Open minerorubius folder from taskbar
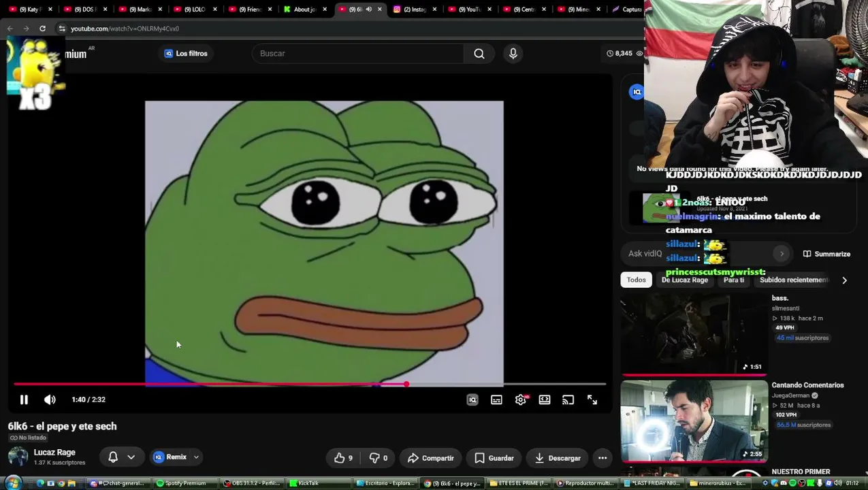Screen dimensions: 868x490 click(719, 483)
